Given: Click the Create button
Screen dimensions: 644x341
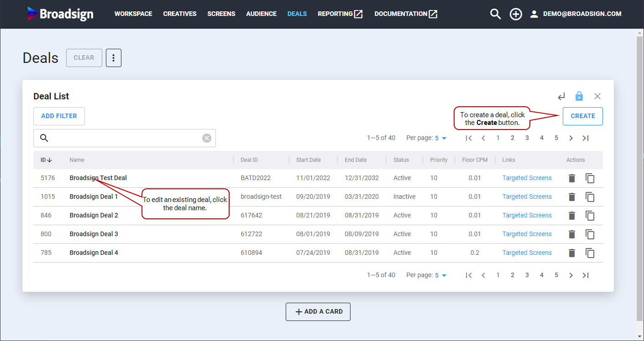Looking at the screenshot, I should [583, 116].
